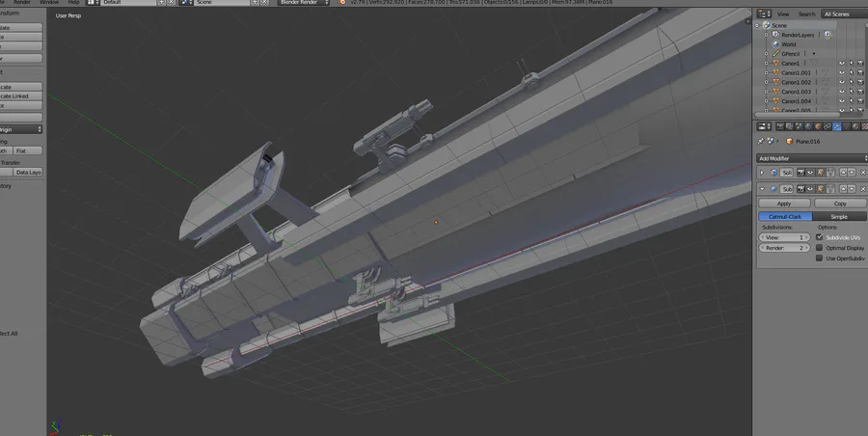Hide Canon1 in the viewport via eye icon
The width and height of the screenshot is (868, 436).
pos(842,63)
